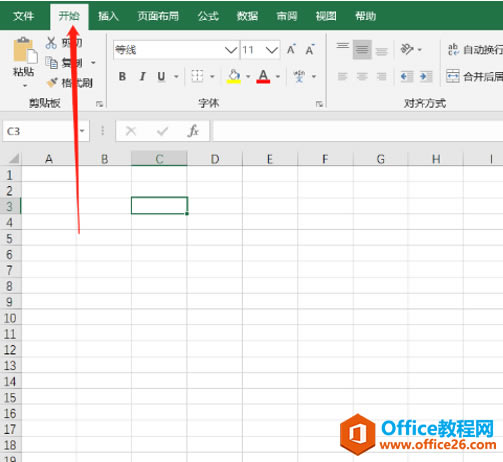Click the 自动换行 wrap text button
This screenshot has width=503, height=462.
475,50
